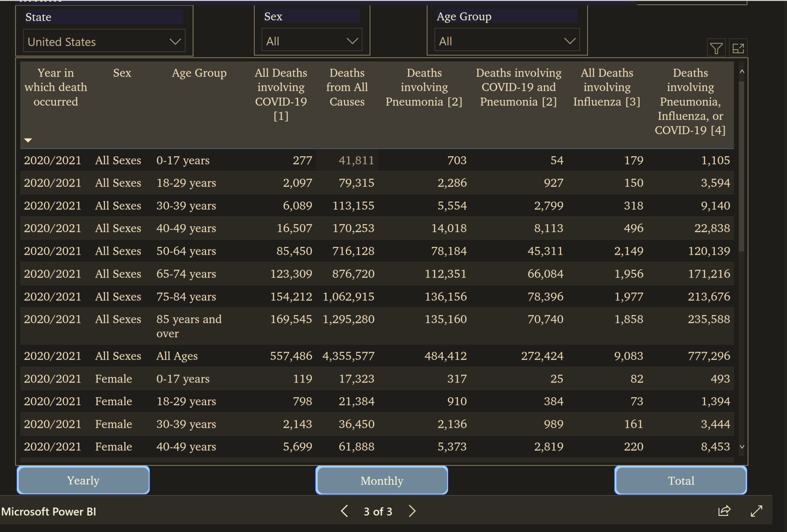787x532 pixels.
Task: Switch to the Total view
Action: coord(681,480)
